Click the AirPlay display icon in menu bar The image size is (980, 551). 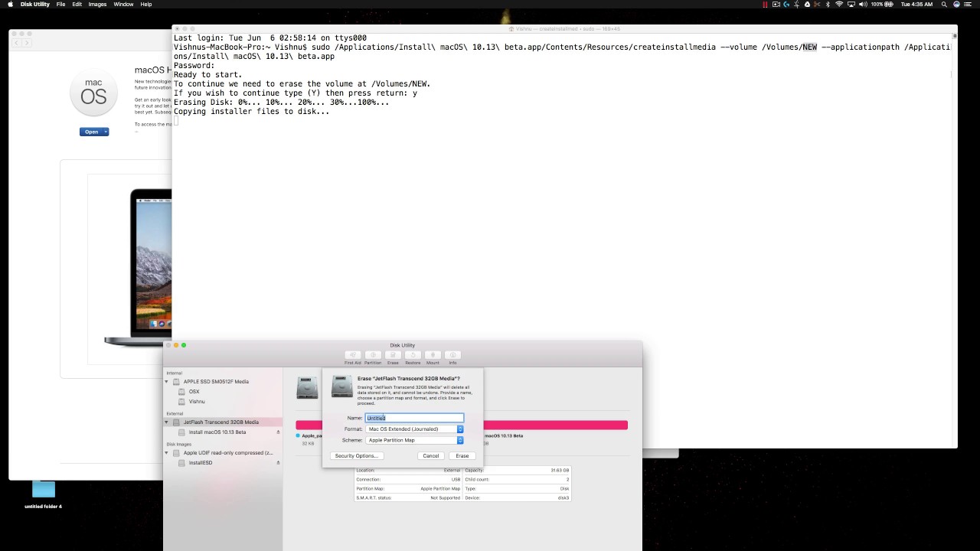pyautogui.click(x=851, y=5)
